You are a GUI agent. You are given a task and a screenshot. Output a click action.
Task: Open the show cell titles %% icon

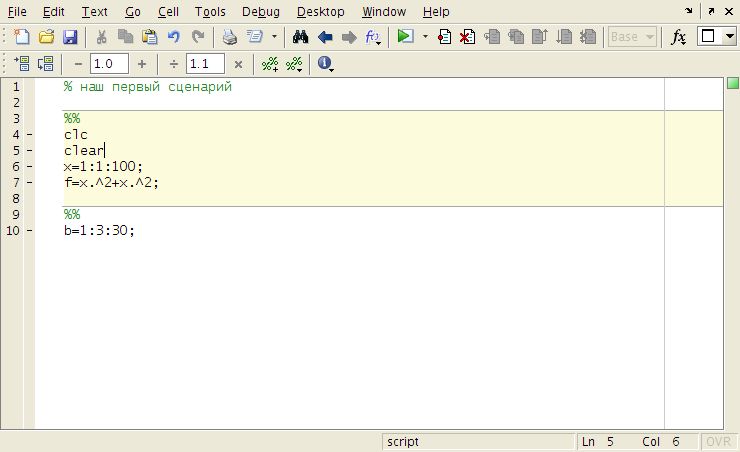(294, 64)
